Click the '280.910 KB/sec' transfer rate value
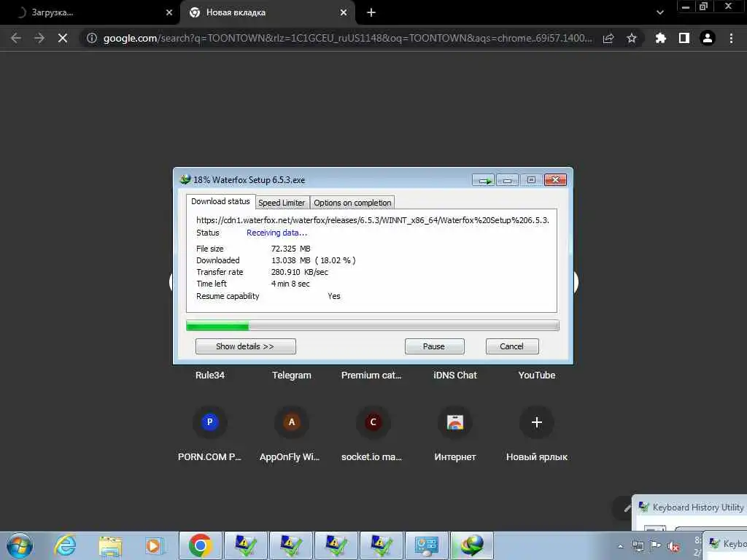 [300, 273]
